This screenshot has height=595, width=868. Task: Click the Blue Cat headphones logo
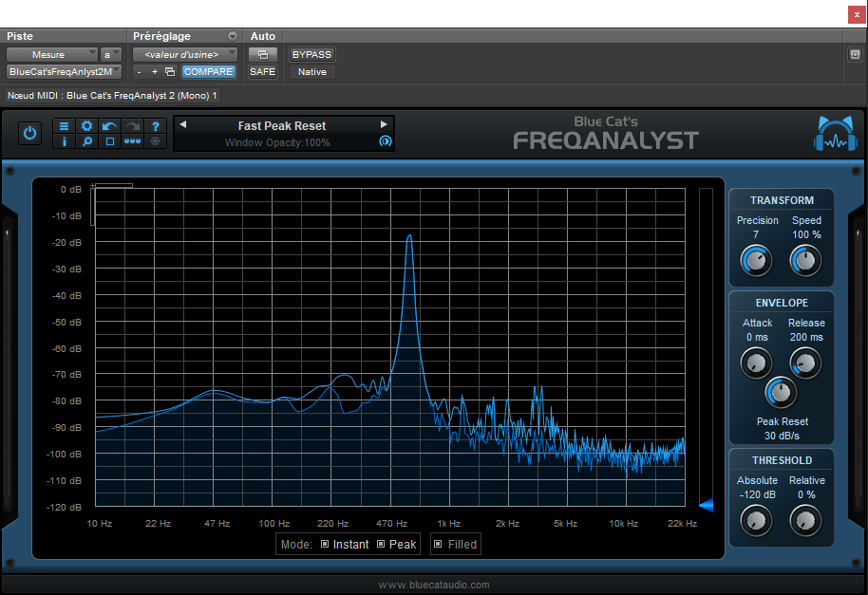tap(836, 133)
